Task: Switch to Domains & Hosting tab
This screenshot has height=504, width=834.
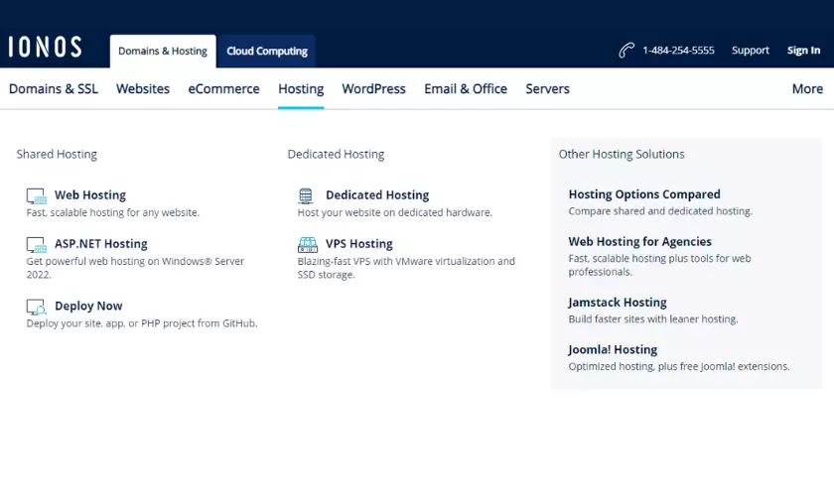Action: pyautogui.click(x=163, y=51)
